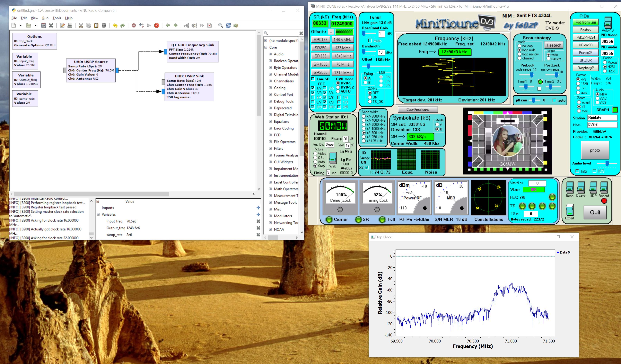Select +/- 1000 kHz scan width
The height and width of the screenshot is (364, 621).
tap(363, 129)
